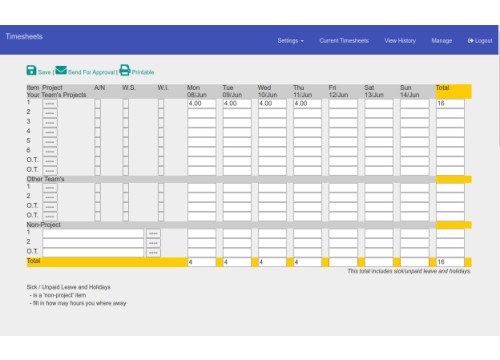Click the Logout icon in navbar
The image size is (500, 360).
(x=471, y=41)
